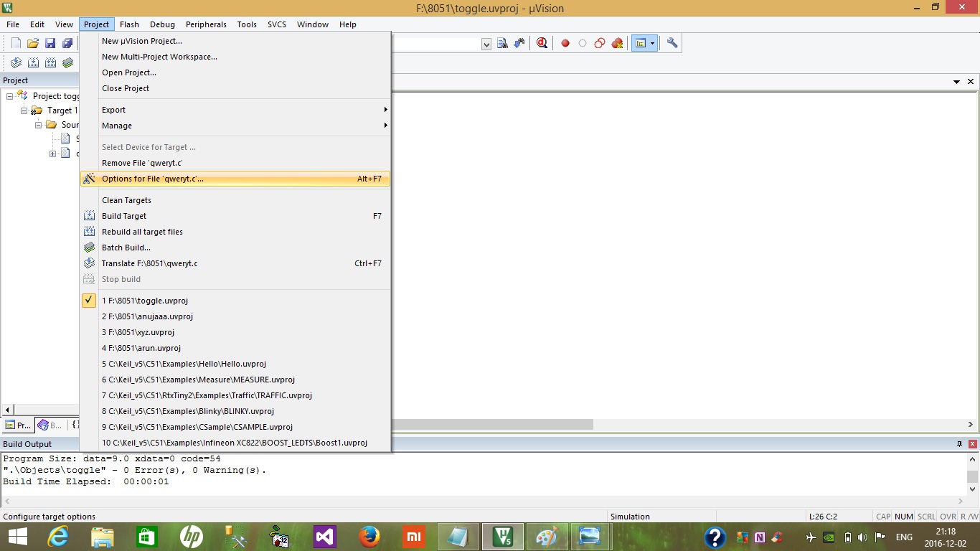Screen dimensions: 980x551
Task: Click the Rebuild all target files icon
Action: point(50,62)
